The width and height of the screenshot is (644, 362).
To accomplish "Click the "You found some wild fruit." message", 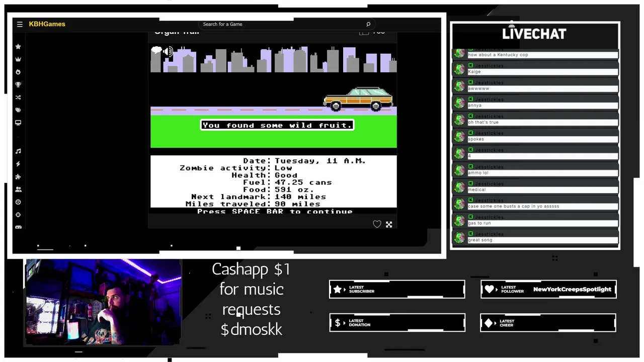I will (x=277, y=125).
